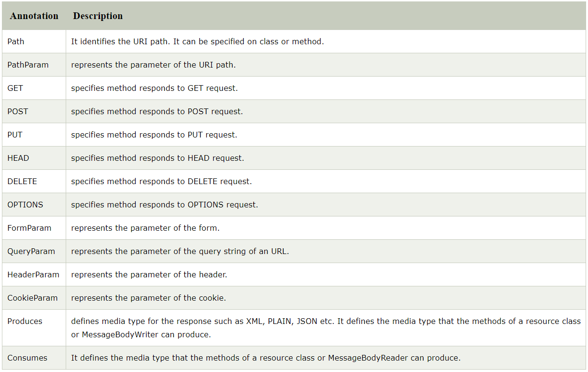Click the Consumes annotation name

tap(27, 358)
